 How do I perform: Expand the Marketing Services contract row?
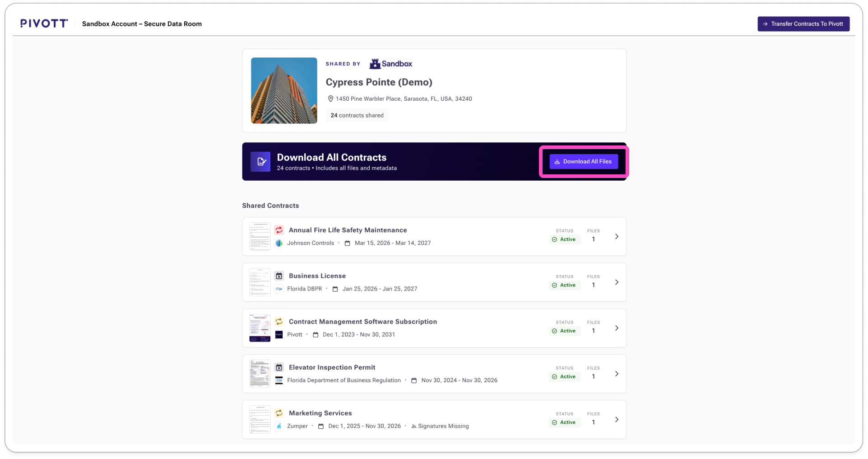point(617,420)
